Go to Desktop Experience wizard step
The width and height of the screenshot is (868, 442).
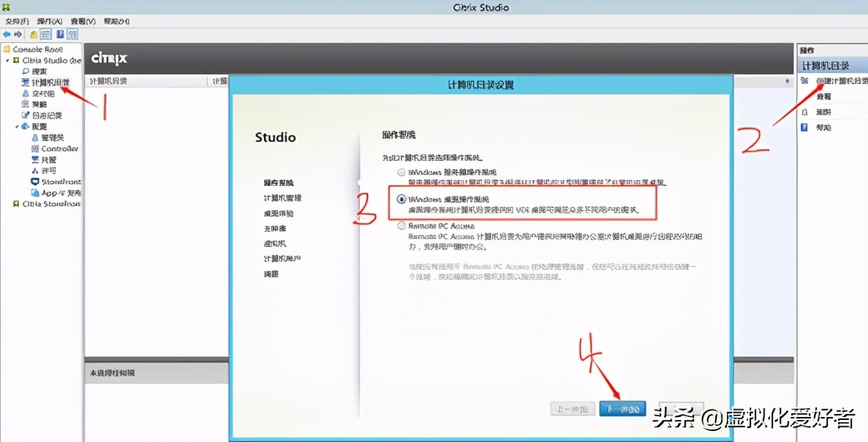(x=278, y=213)
